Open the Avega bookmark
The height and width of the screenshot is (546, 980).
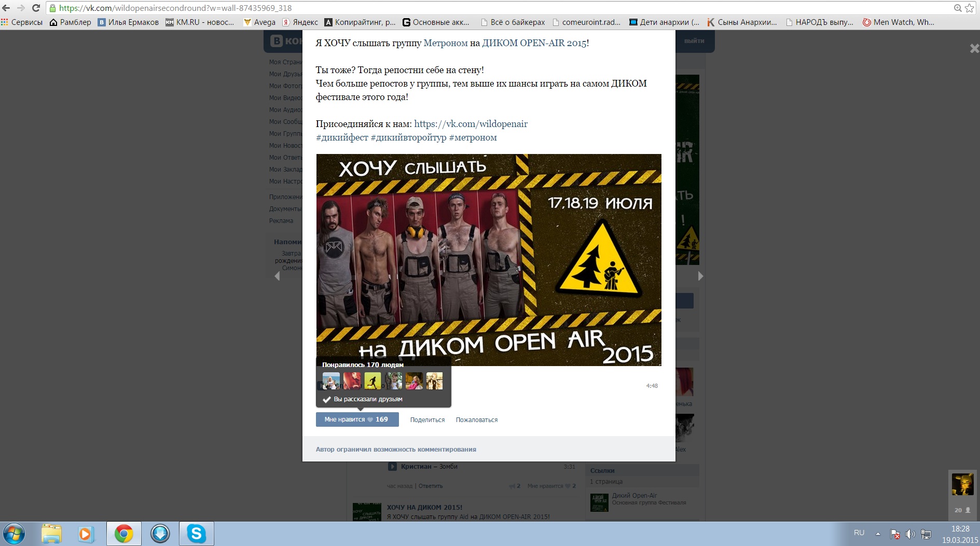[x=259, y=22]
